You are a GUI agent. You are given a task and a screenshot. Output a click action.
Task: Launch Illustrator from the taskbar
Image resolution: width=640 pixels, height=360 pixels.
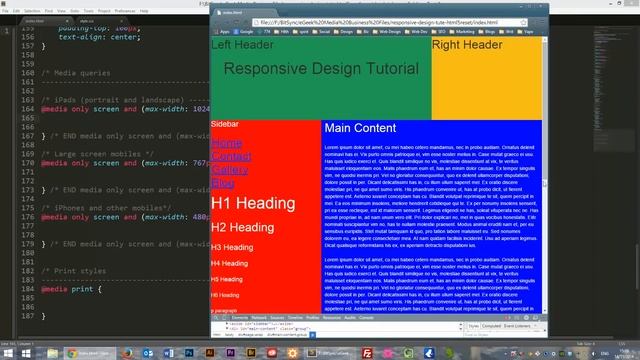210,353
